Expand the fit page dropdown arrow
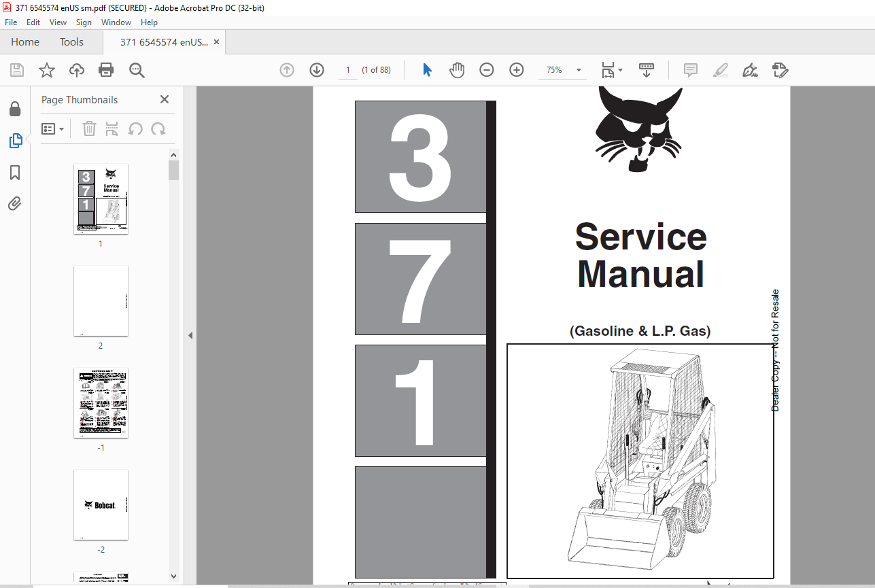 [x=620, y=70]
